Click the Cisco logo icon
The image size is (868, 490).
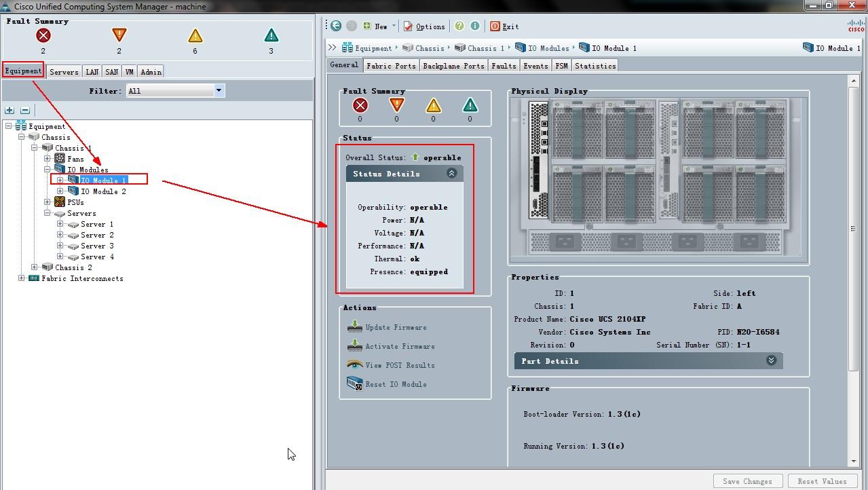856,25
